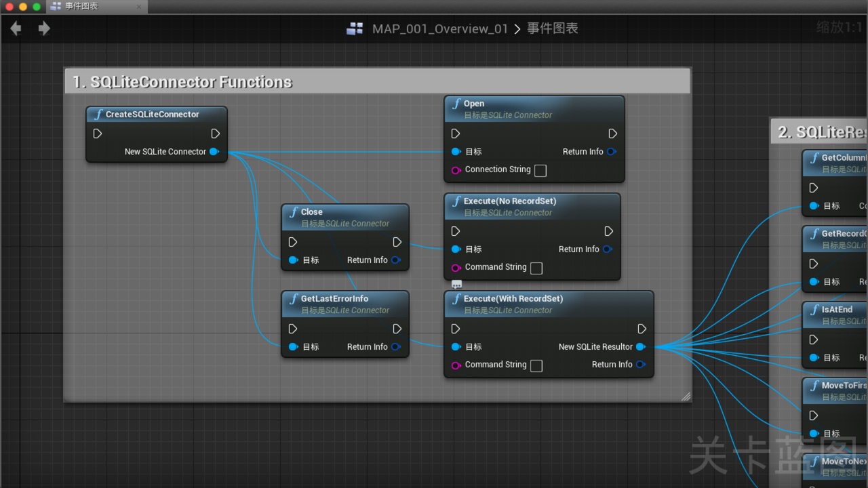The image size is (868, 488).
Task: Click Execute(With RecordSet) output exec pin
Action: [642, 329]
